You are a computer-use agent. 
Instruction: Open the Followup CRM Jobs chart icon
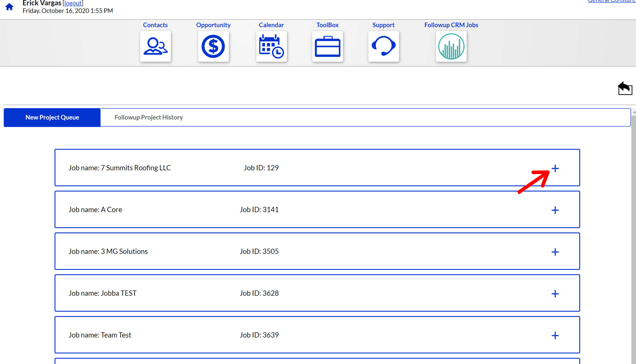pos(451,46)
